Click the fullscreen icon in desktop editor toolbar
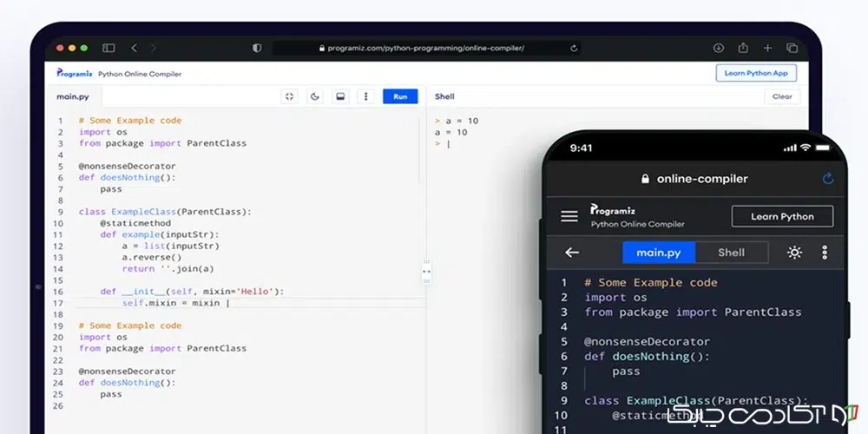This screenshot has width=868, height=434. (x=290, y=96)
